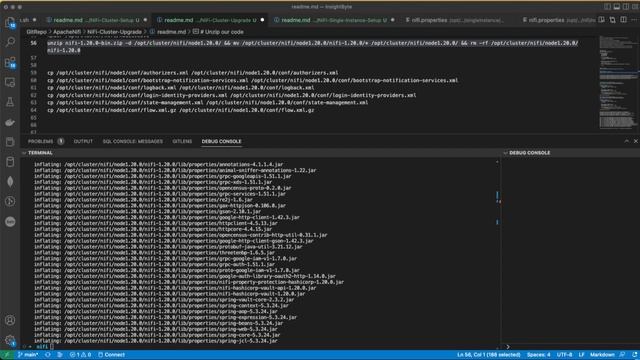This screenshot has width=640, height=360.
Task: Open the GITLENS panel tab
Action: tap(182, 141)
